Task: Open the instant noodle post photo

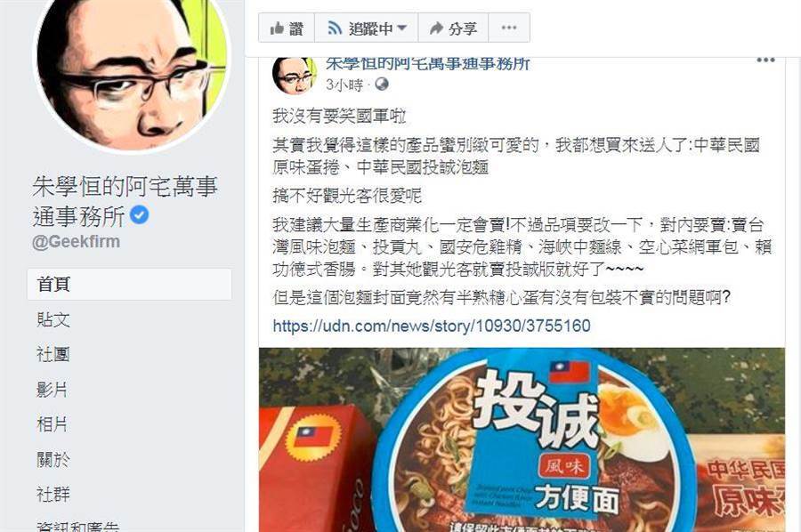Action: [522, 439]
